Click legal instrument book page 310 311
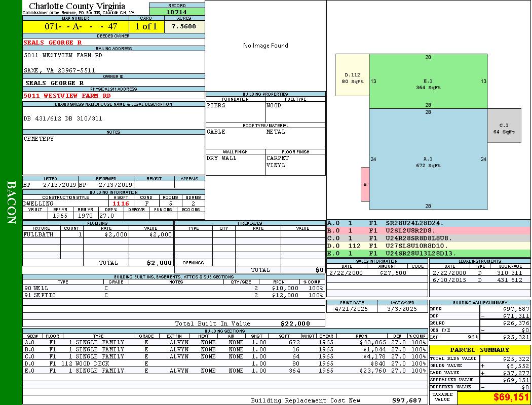The width and height of the screenshot is (532, 405). [x=509, y=273]
